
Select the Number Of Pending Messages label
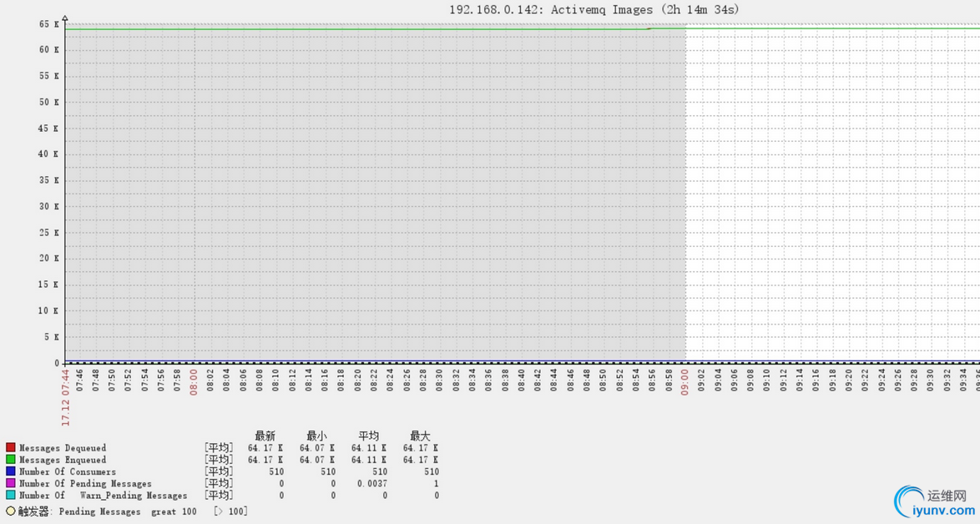click(85, 483)
